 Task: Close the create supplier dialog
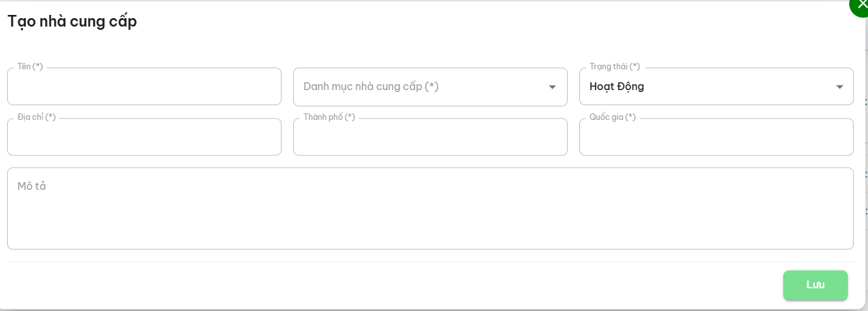860,5
